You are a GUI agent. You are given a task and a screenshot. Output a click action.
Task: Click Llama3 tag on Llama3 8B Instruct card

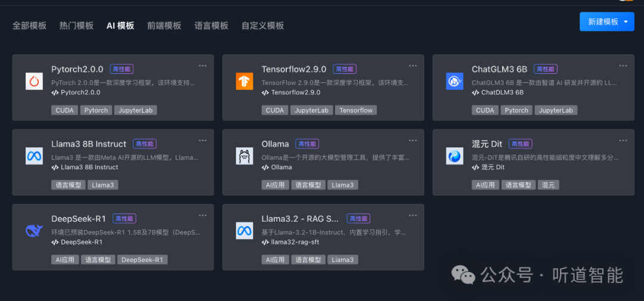[x=103, y=185]
